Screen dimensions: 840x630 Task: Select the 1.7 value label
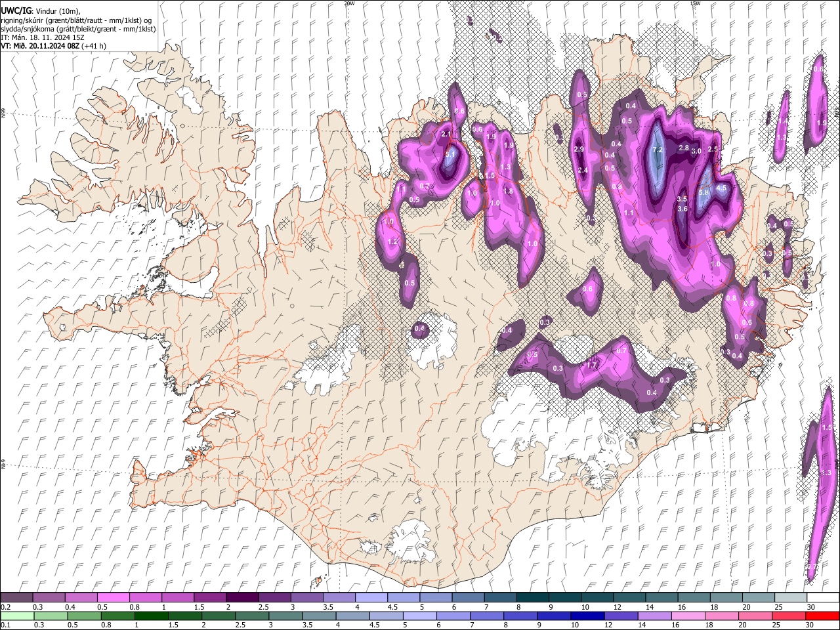point(591,366)
